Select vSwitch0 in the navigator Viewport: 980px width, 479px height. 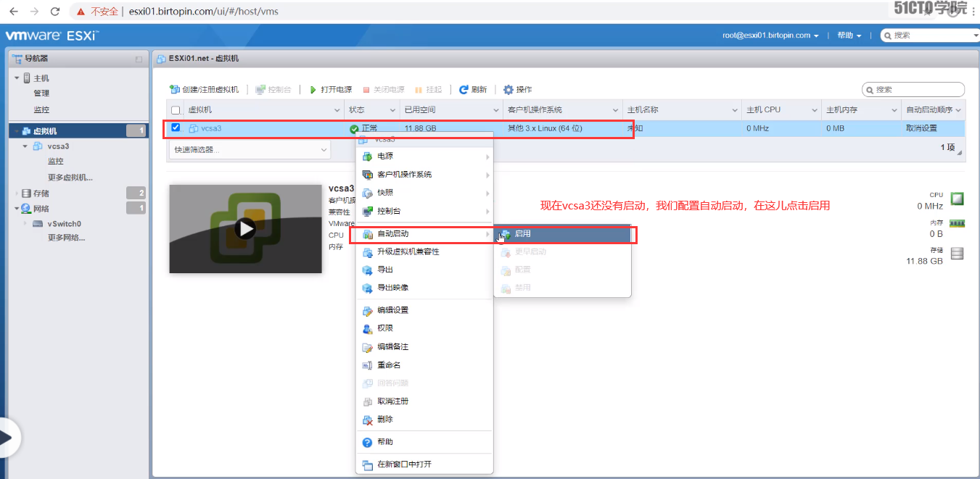click(x=64, y=224)
